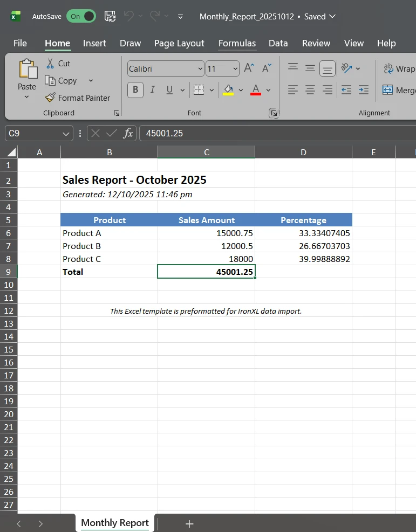The width and height of the screenshot is (416, 532).
Task: Click the Format Painter brush icon
Action: pyautogui.click(x=50, y=98)
